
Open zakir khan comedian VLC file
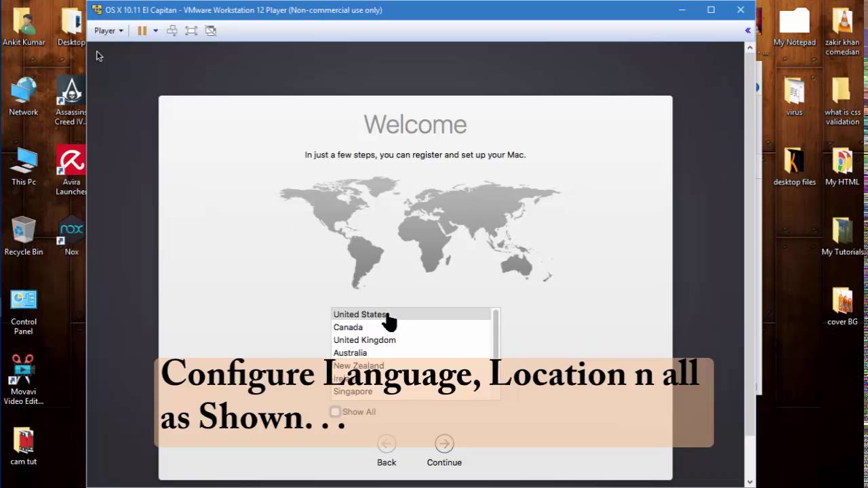coord(842,32)
